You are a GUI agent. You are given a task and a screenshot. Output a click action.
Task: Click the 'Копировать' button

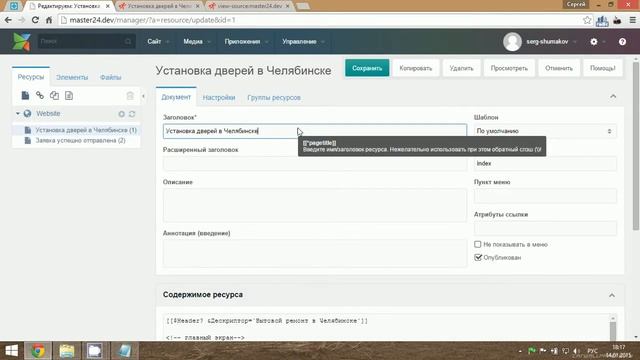pos(416,68)
